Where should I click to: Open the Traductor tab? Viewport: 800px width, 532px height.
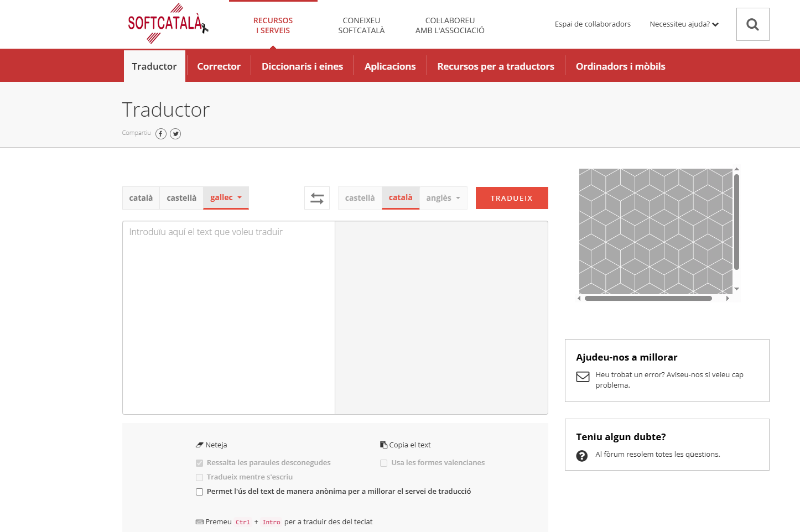pos(154,66)
